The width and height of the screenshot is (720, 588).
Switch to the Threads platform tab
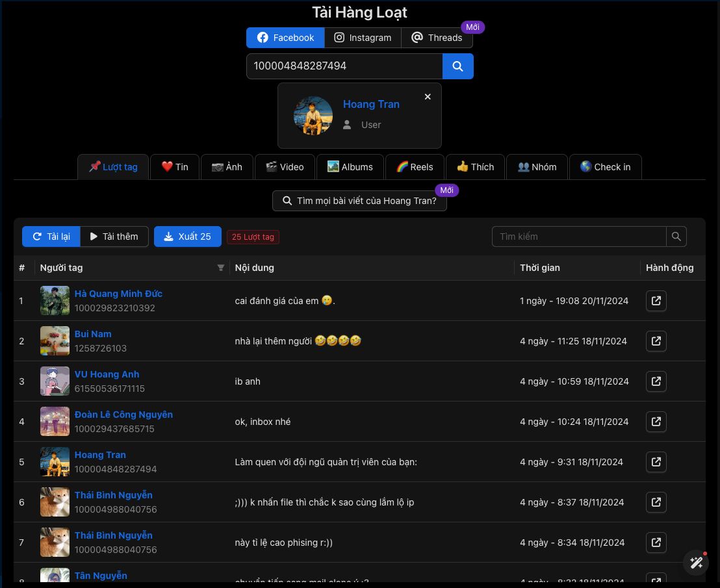point(437,38)
